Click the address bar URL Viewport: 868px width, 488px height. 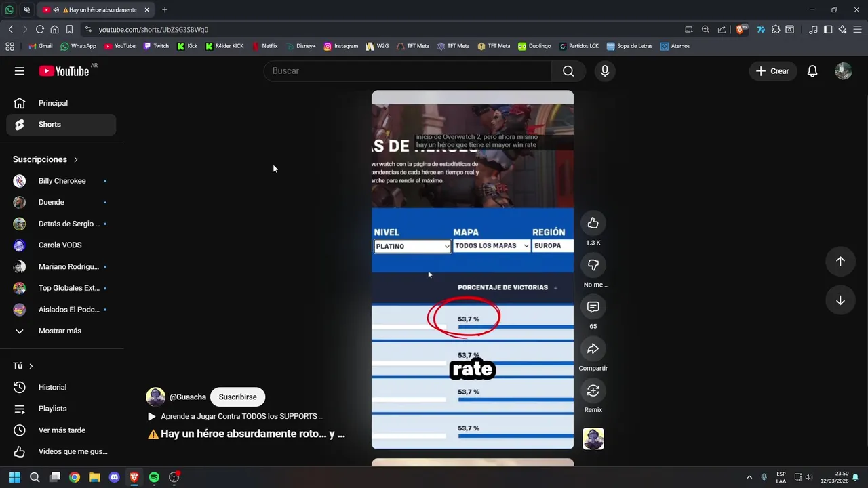(153, 30)
